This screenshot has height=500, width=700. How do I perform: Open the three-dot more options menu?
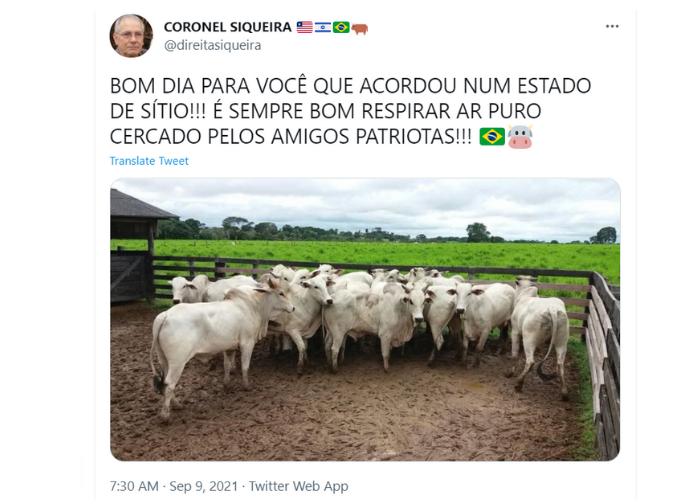[612, 26]
